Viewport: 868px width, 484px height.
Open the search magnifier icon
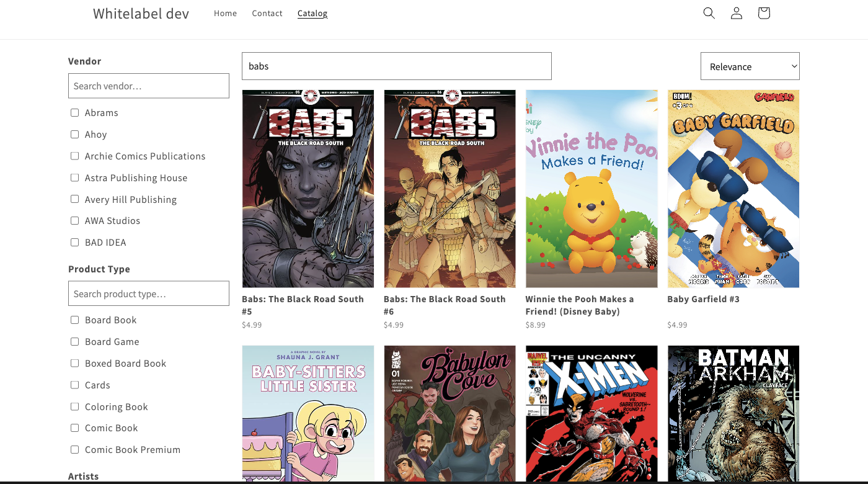pos(709,13)
